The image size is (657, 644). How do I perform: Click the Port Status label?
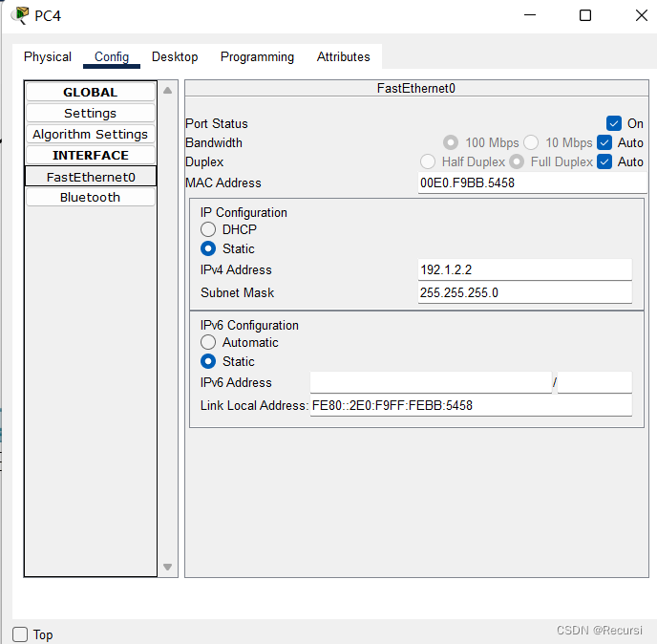coord(216,123)
